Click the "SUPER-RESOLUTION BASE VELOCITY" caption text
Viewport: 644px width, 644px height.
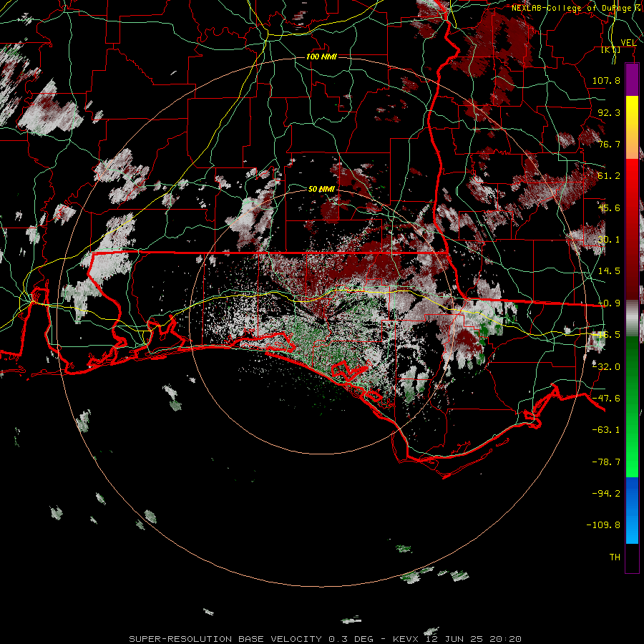[225, 639]
